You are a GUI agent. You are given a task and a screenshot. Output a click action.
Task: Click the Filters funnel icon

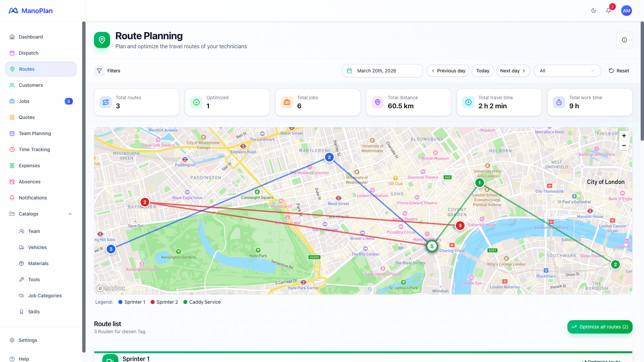click(x=99, y=71)
